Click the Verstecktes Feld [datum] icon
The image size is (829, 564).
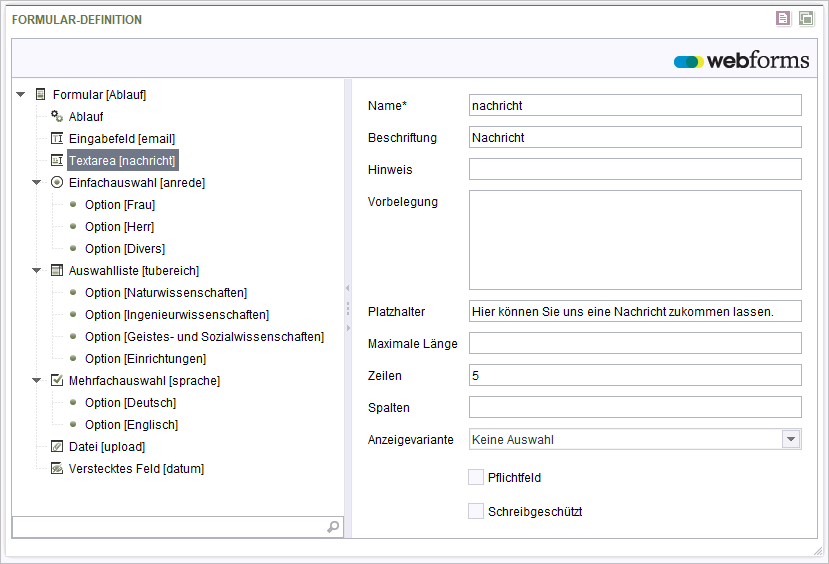[57, 468]
